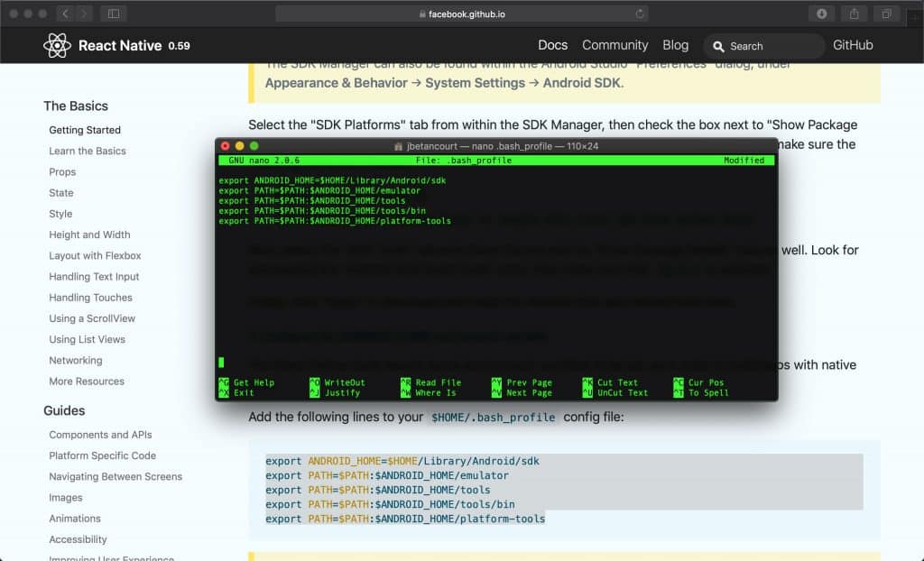The width and height of the screenshot is (924, 561).
Task: Click the Handling Touches sidebar link
Action: point(90,298)
